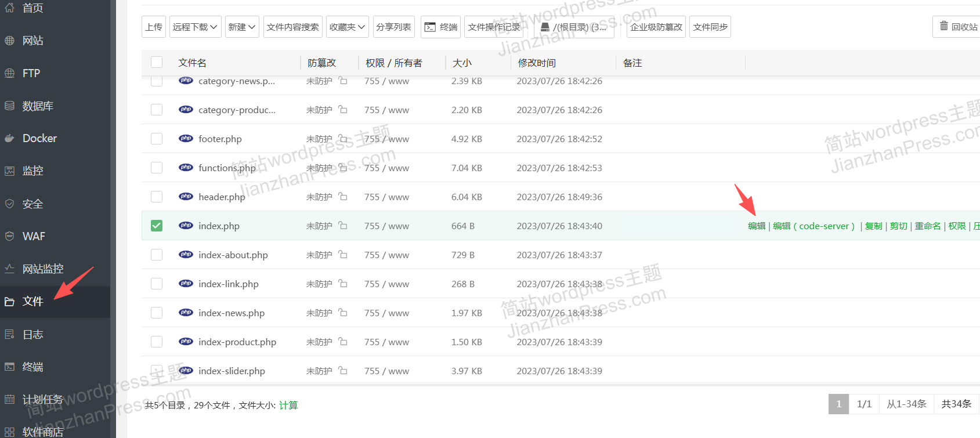Open the 数据库 sidebar item

pos(55,106)
